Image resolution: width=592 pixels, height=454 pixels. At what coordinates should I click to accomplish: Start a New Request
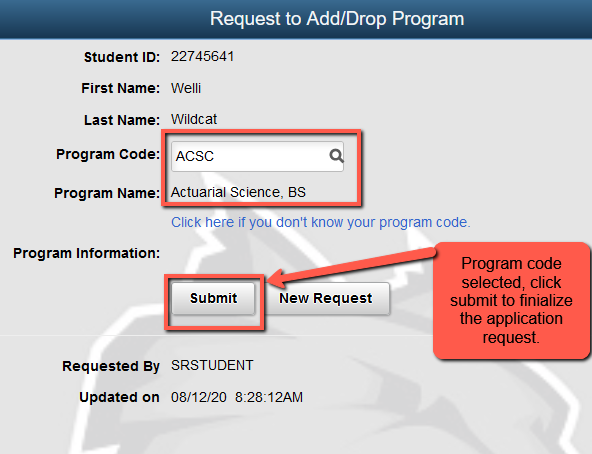tap(326, 298)
